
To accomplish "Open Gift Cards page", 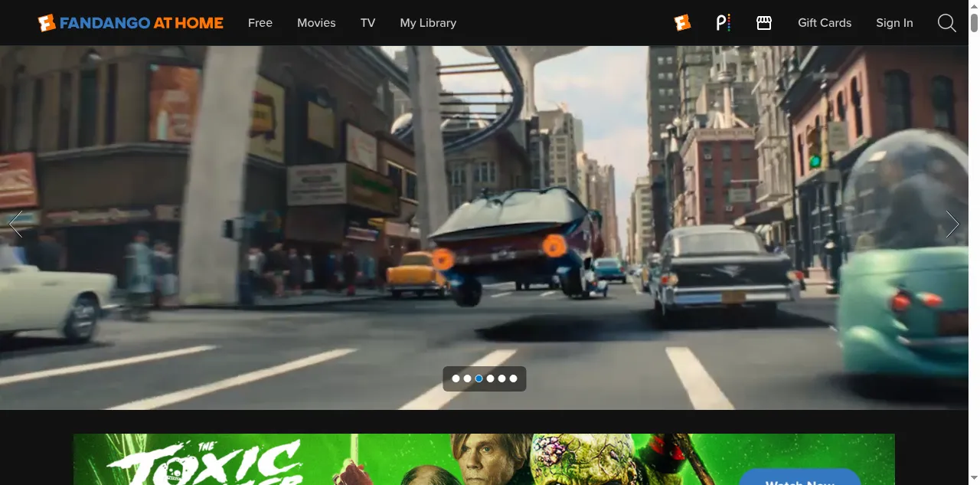I will 825,23.
